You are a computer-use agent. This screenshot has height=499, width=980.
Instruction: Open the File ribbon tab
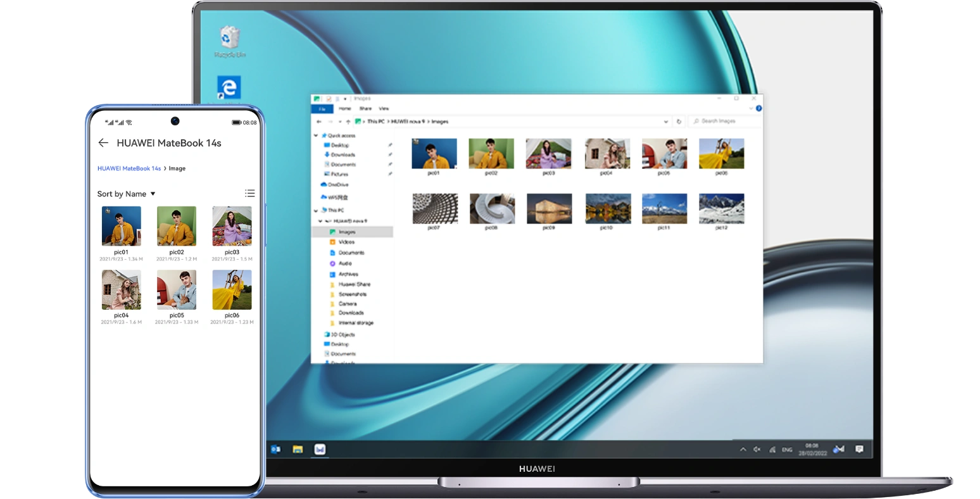point(322,109)
